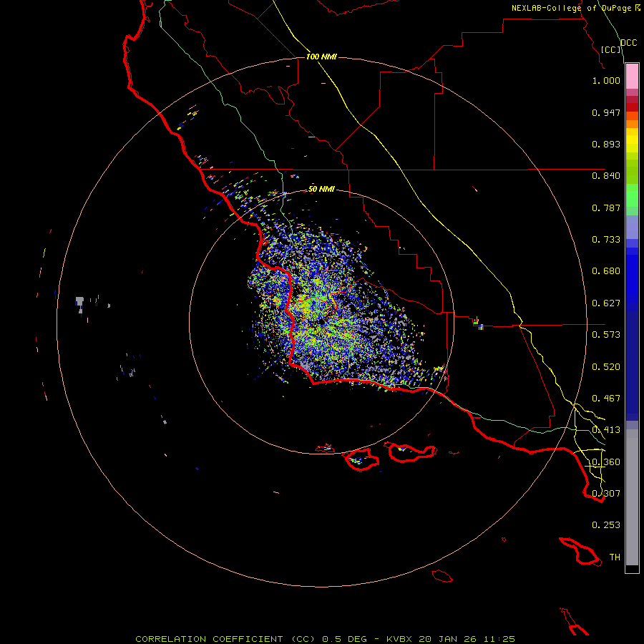644x644 pixels.
Task: Select the gray color bar segment
Action: [632, 497]
